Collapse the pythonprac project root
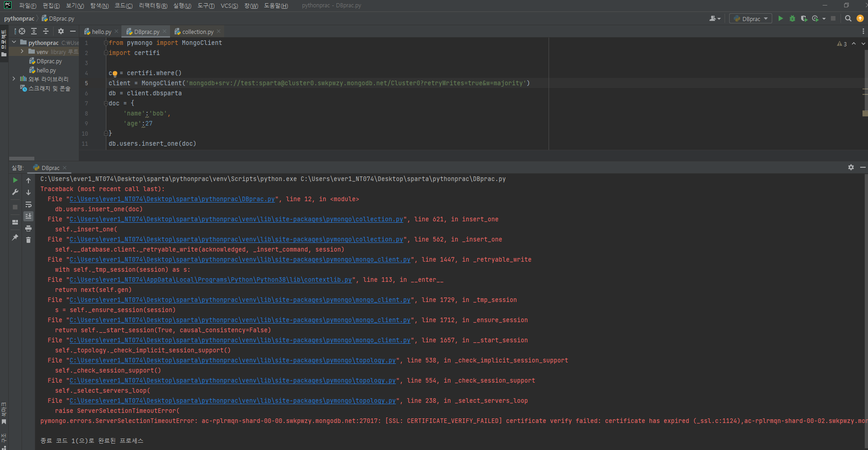868x450 pixels. [14, 42]
